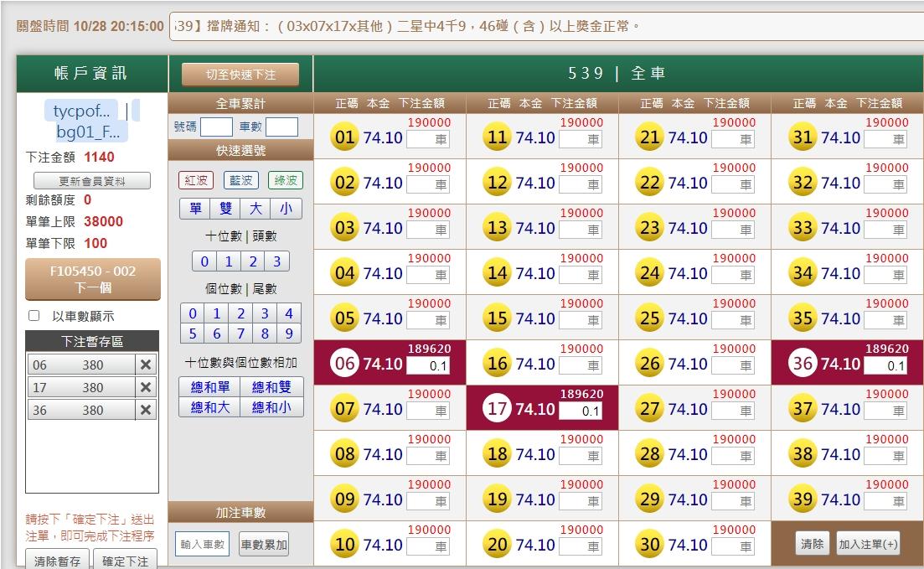Select yellow number ball 33
The height and width of the screenshot is (569, 924).
803,228
